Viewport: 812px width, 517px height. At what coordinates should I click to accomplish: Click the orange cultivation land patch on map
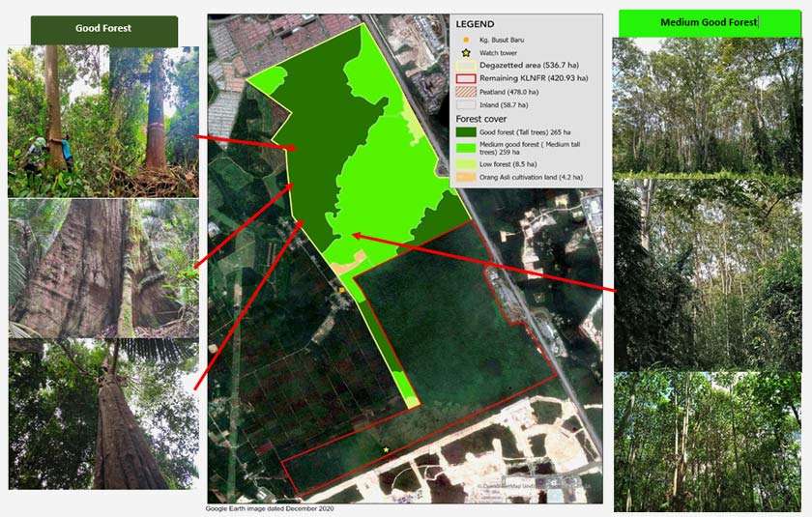pyautogui.click(x=349, y=263)
